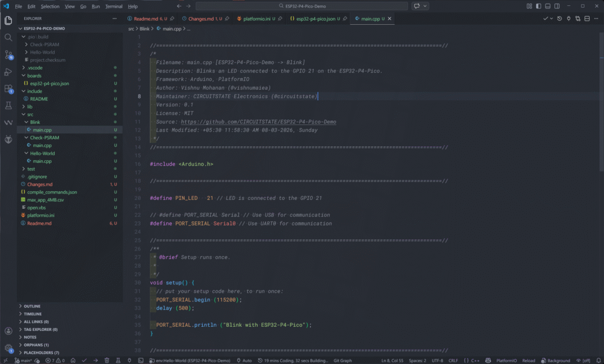
Task: Open the Run and Debug view
Action: (x=8, y=72)
